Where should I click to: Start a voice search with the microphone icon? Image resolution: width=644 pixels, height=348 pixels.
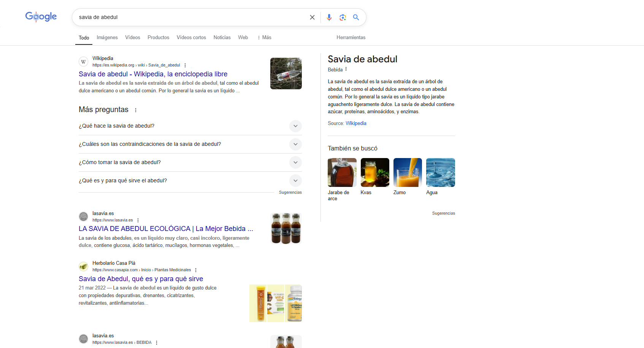coord(328,17)
